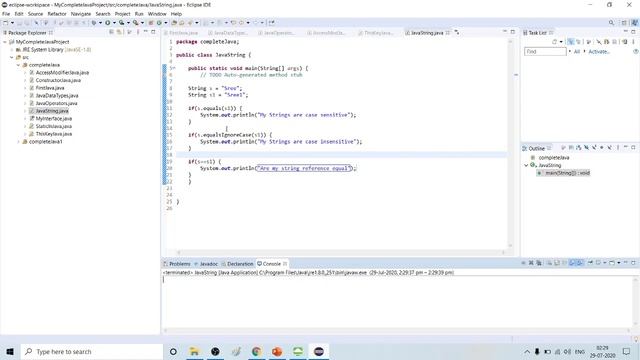Click the Console vertical scrollbar
This screenshot has width=640, height=360.
tap(636, 301)
